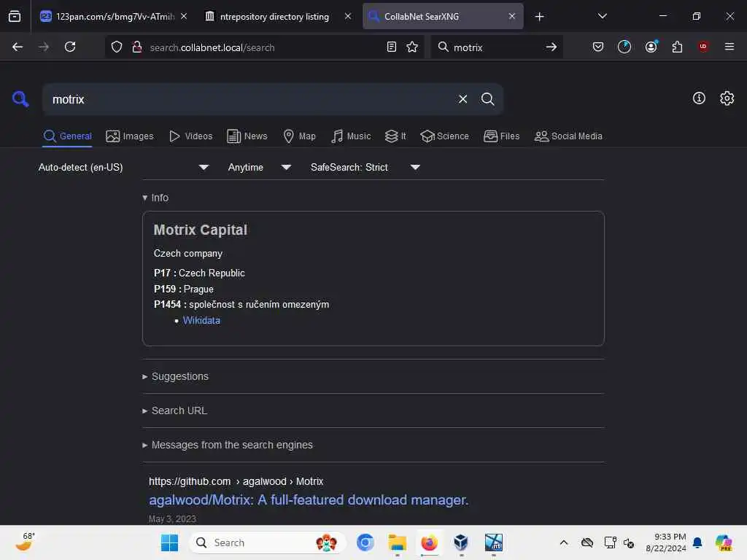
Task: Open the notification bell icon
Action: (697, 542)
